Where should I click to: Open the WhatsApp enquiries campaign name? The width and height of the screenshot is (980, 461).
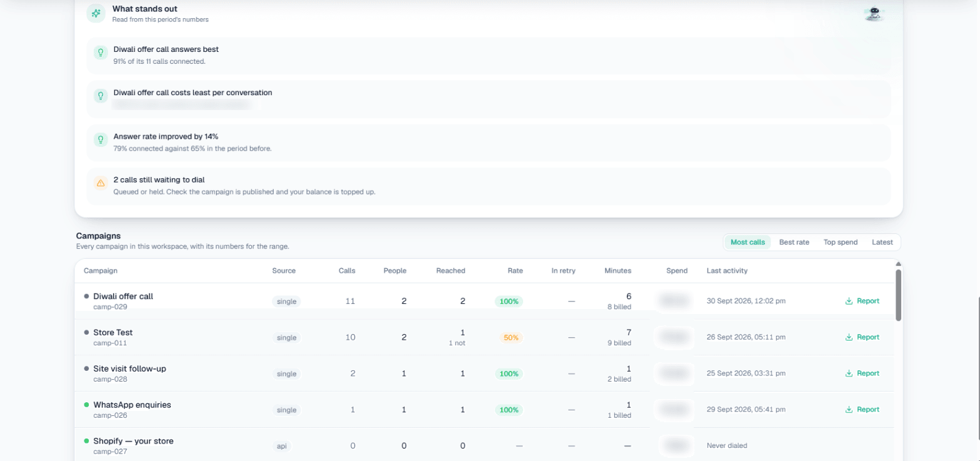click(132, 405)
